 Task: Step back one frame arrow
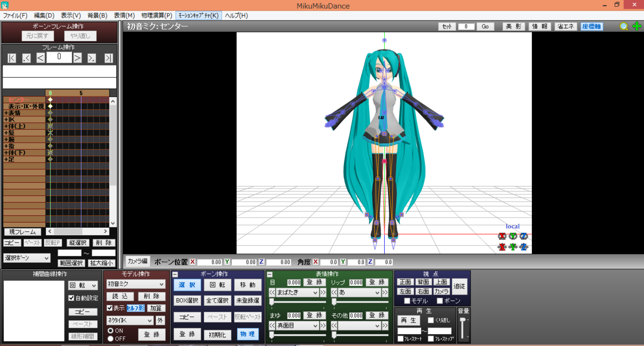tap(40, 58)
